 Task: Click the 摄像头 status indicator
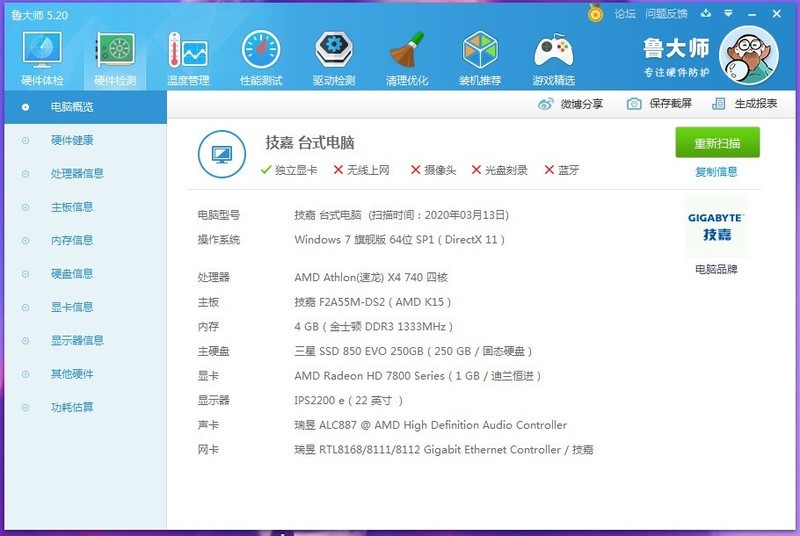[x=434, y=170]
